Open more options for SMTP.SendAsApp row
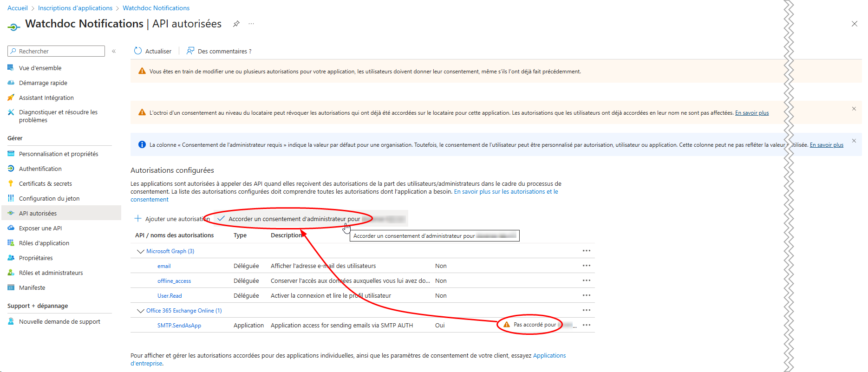Screen dimensions: 868x372 (587, 325)
